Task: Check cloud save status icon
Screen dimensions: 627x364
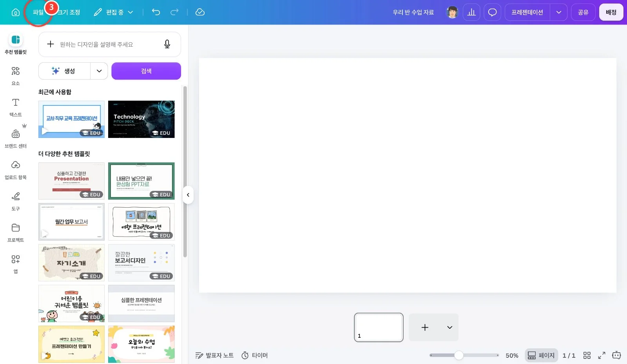Action: (x=200, y=12)
